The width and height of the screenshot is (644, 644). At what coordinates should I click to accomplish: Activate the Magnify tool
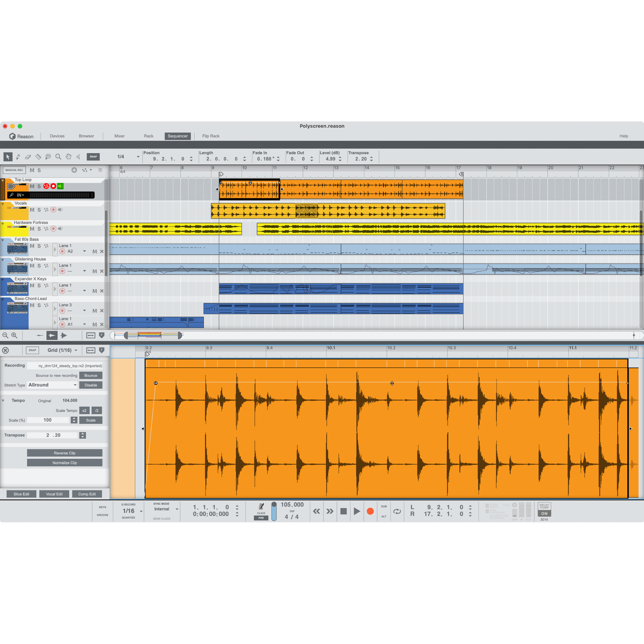(58, 157)
